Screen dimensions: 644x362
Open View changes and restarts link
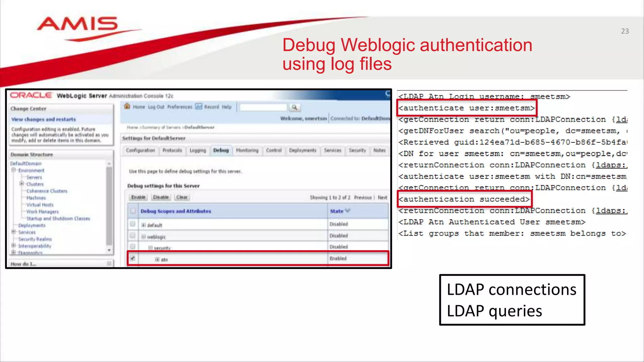pyautogui.click(x=43, y=119)
